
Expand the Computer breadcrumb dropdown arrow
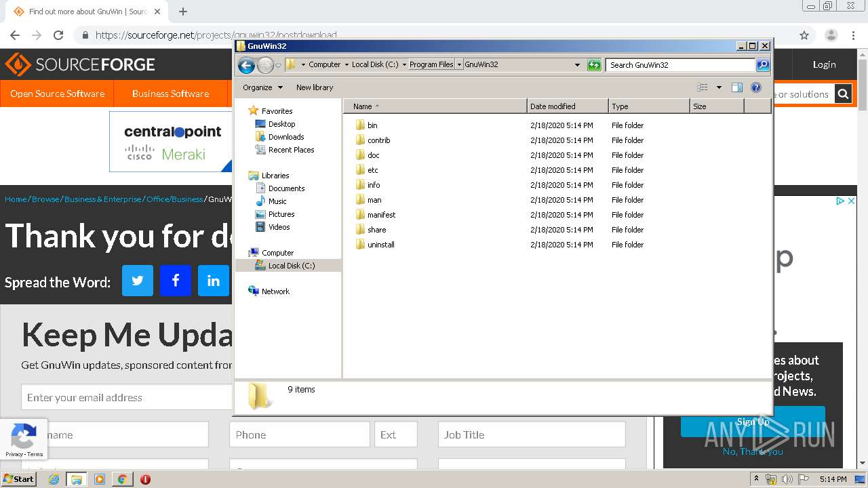(347, 65)
